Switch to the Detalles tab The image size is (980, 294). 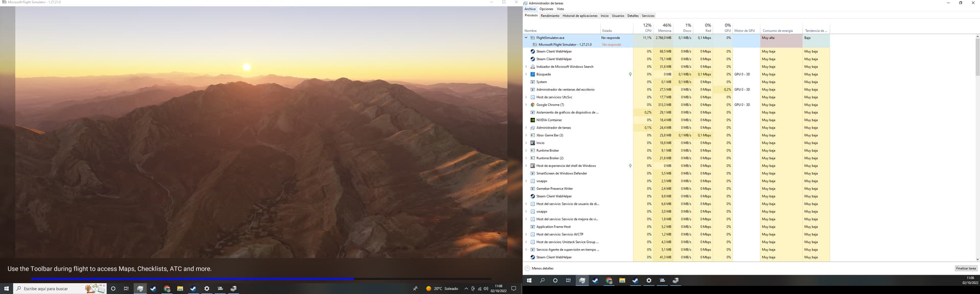click(x=633, y=16)
